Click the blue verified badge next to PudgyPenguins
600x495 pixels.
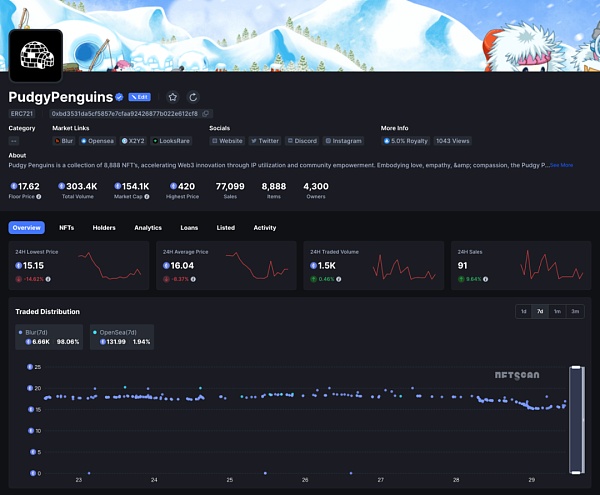[x=119, y=97]
